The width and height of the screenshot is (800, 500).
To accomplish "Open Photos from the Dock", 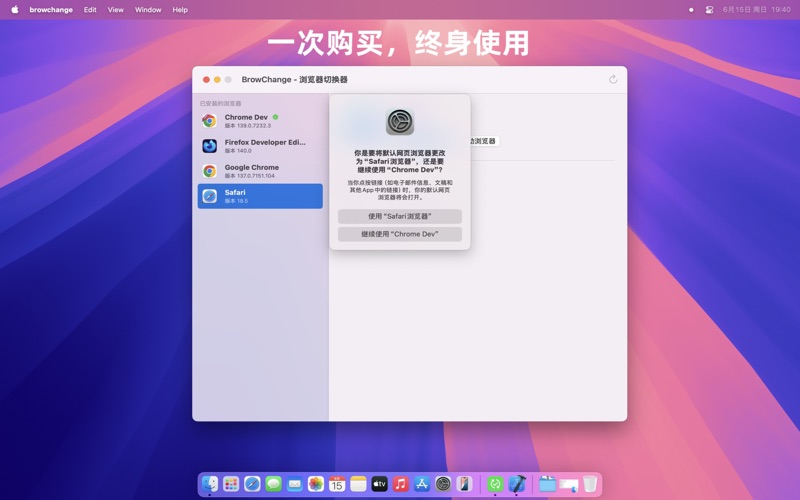I will (316, 484).
